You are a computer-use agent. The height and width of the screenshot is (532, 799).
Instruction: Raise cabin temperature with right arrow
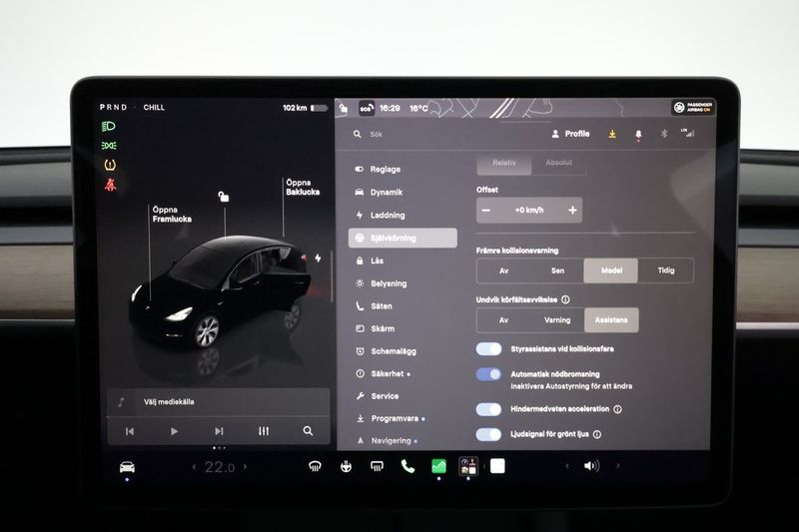(x=245, y=466)
